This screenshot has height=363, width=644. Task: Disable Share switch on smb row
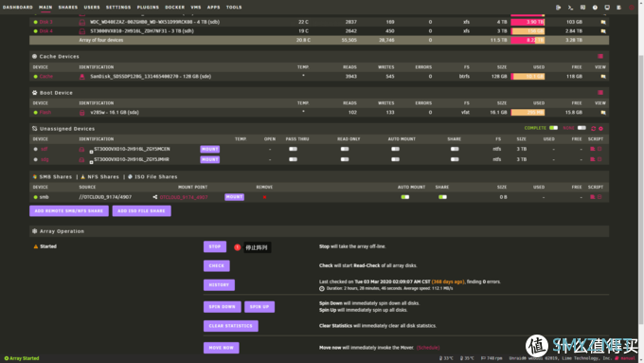point(442,197)
